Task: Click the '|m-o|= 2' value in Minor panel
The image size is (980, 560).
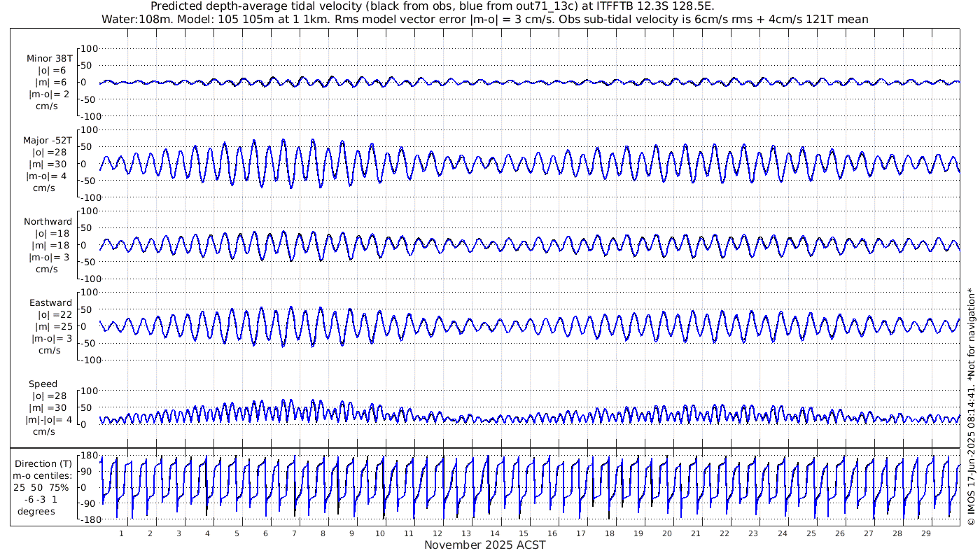Action: coord(48,94)
